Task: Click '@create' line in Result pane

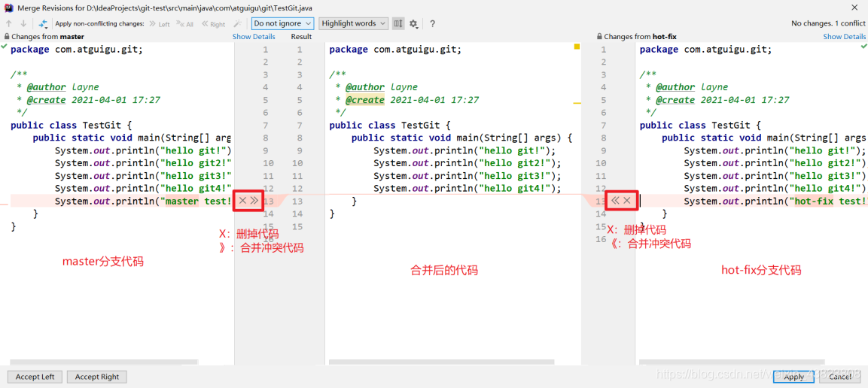Action: (x=407, y=100)
